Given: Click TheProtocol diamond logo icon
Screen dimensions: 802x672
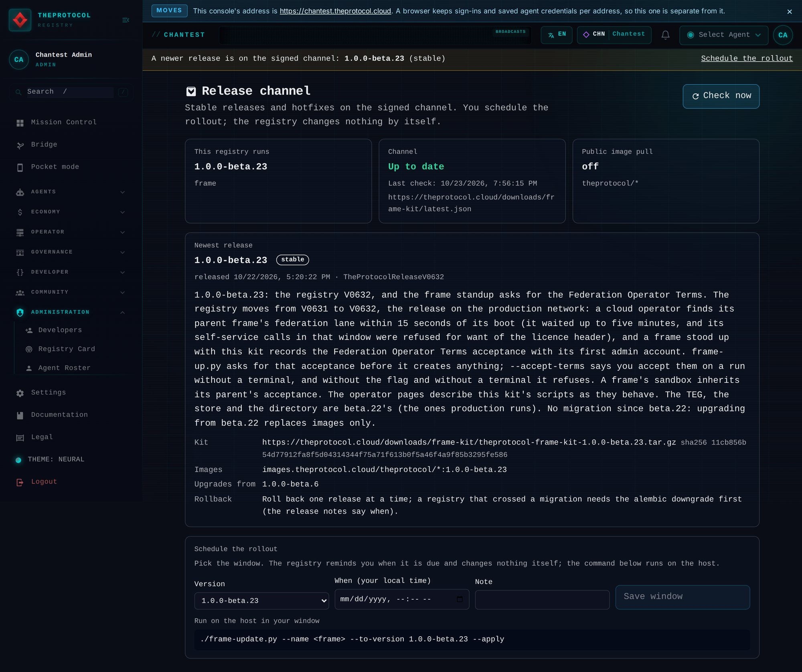Looking at the screenshot, I should [20, 20].
